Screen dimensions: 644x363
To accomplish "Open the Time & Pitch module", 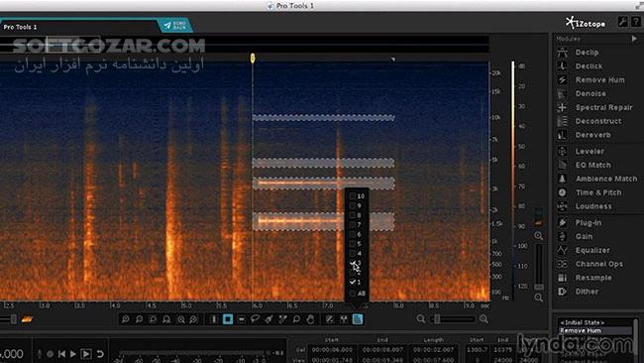I will click(598, 192).
